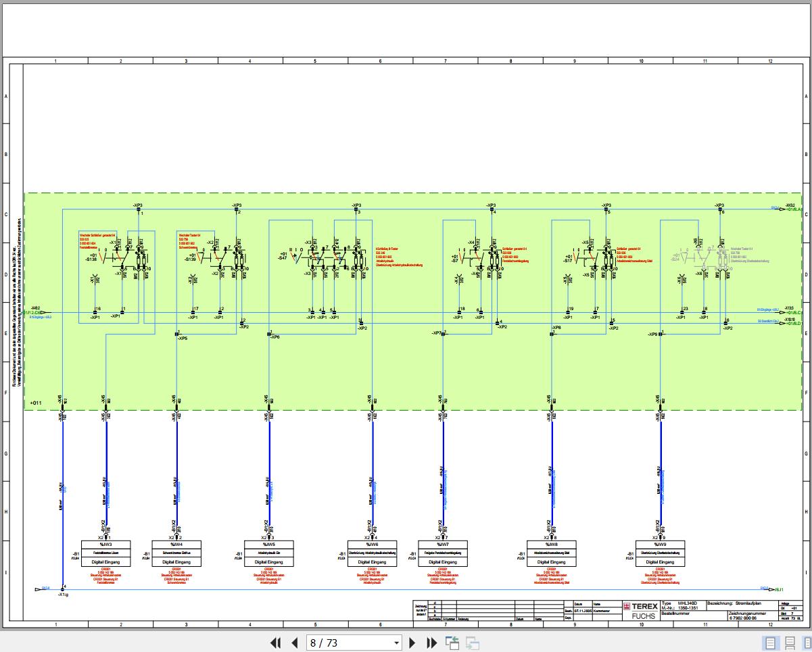This screenshot has height=652, width=812.
Task: Toggle the two-page view button
Action: click(x=807, y=643)
